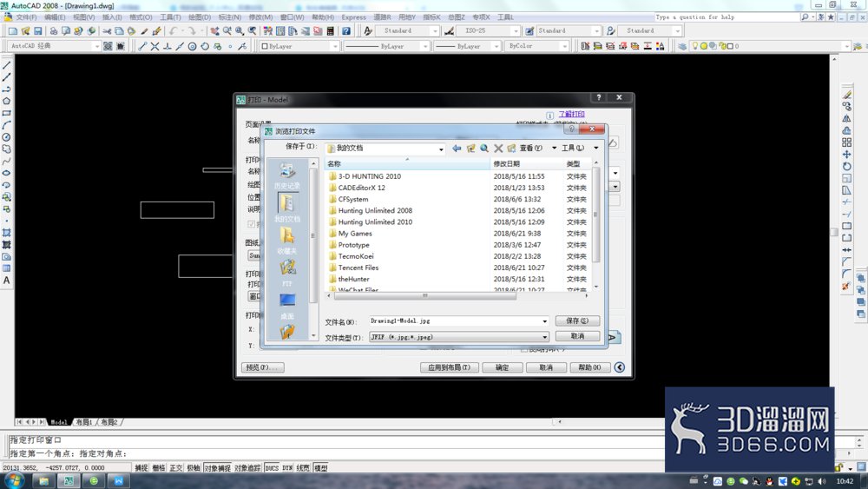The width and height of the screenshot is (868, 489).
Task: Click the 保存(S) button
Action: click(x=577, y=320)
